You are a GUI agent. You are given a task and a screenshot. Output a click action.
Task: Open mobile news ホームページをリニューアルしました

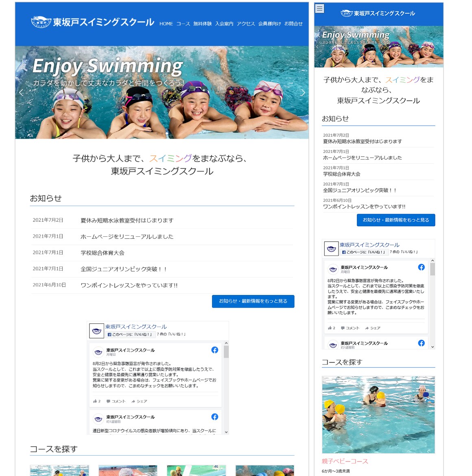click(x=363, y=158)
